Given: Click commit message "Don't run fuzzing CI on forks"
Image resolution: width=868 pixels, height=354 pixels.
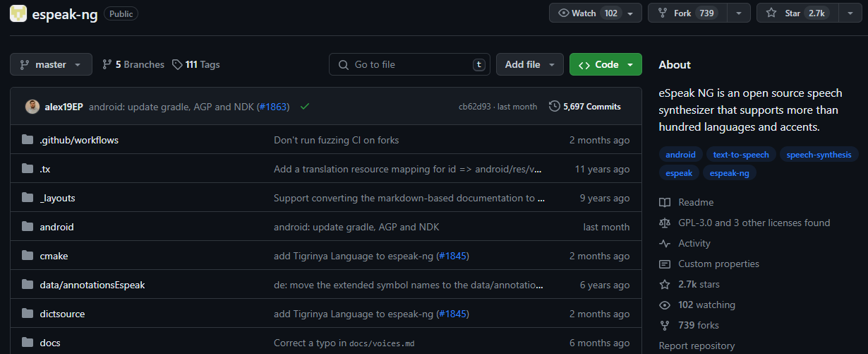Looking at the screenshot, I should 336,140.
